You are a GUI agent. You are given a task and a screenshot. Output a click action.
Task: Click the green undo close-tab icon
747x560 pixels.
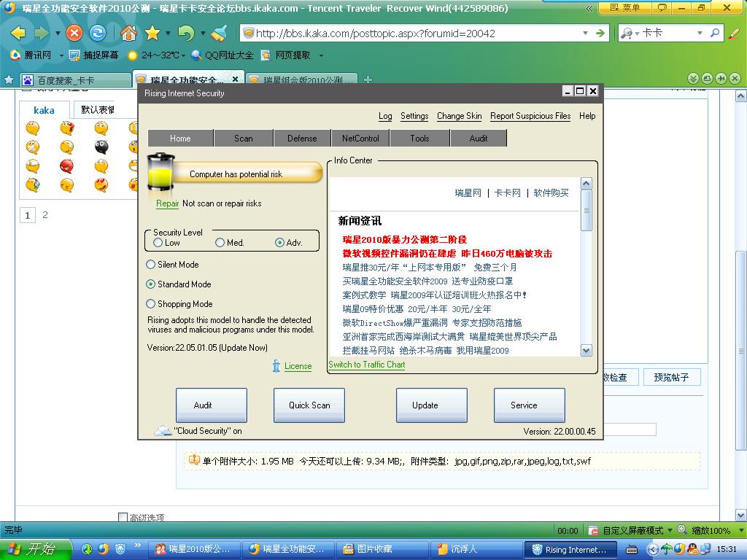186,34
